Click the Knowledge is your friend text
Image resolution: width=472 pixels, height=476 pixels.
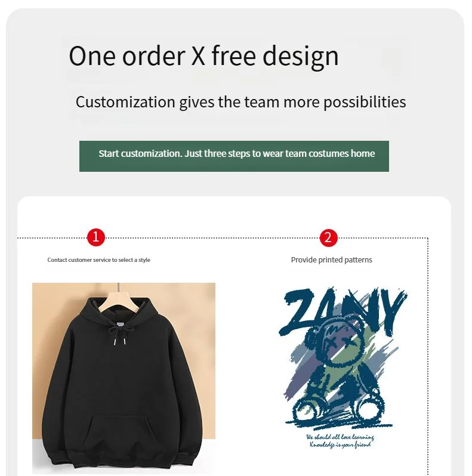(340, 445)
